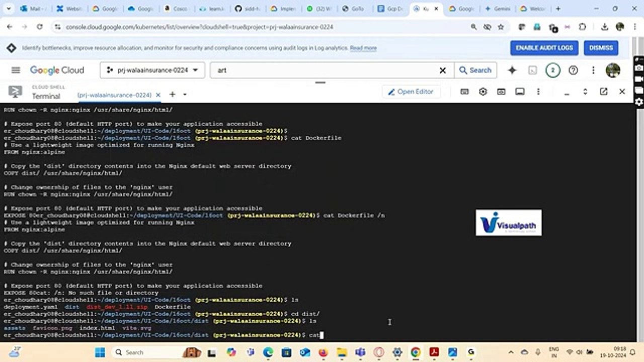644x362 pixels.
Task: Close the Cloud Shell panel
Action: coord(622,92)
